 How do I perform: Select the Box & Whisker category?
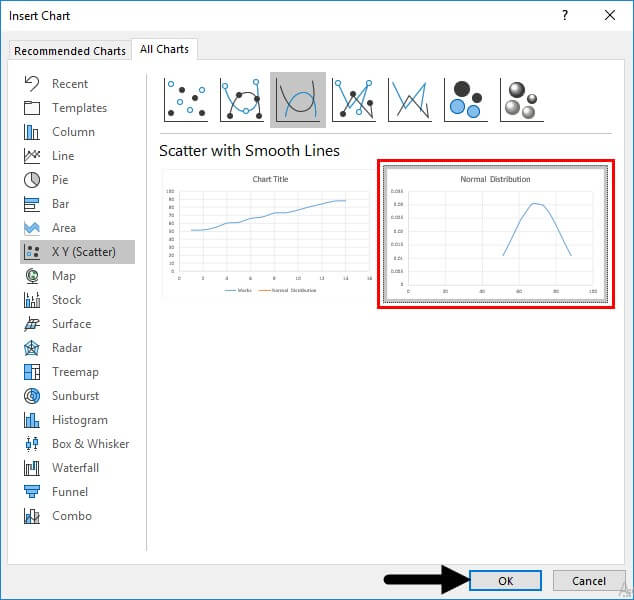point(77,444)
